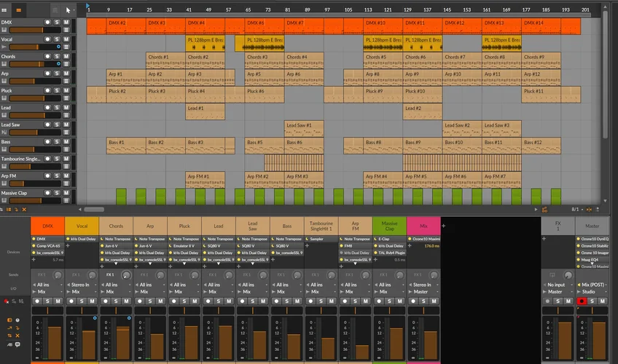Solo the Chords track in track header
Screen dimensions: 618x364
pos(57,56)
